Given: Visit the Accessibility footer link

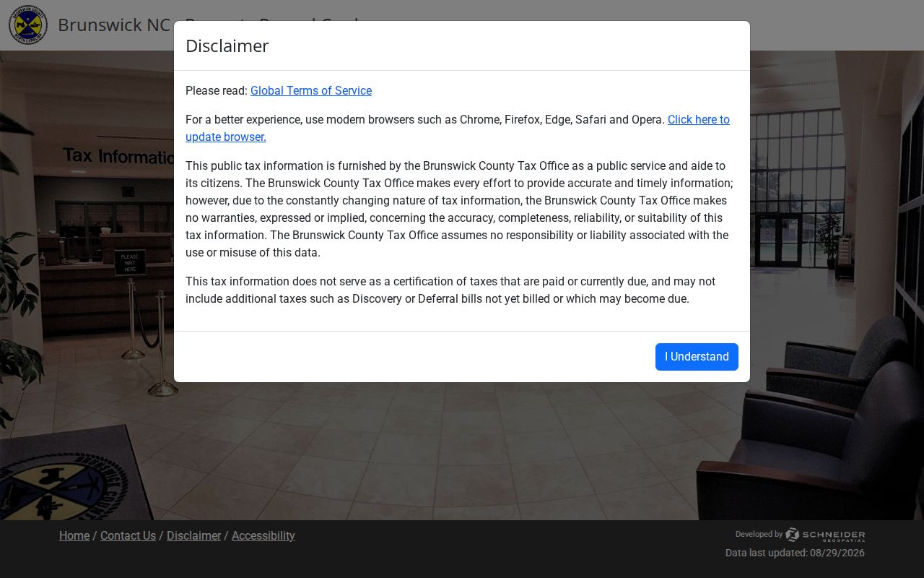Looking at the screenshot, I should pos(263,536).
